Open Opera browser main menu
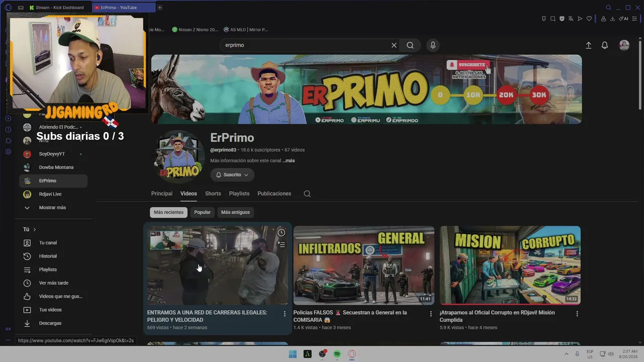The width and height of the screenshot is (644, 362). 8,8
